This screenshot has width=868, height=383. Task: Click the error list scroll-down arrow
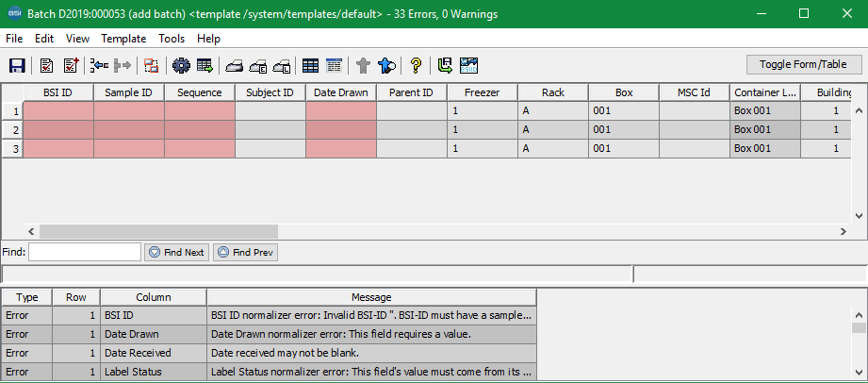click(859, 373)
